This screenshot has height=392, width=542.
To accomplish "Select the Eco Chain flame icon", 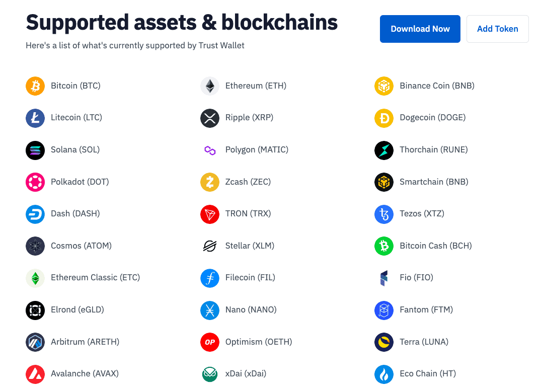I will coord(384,374).
